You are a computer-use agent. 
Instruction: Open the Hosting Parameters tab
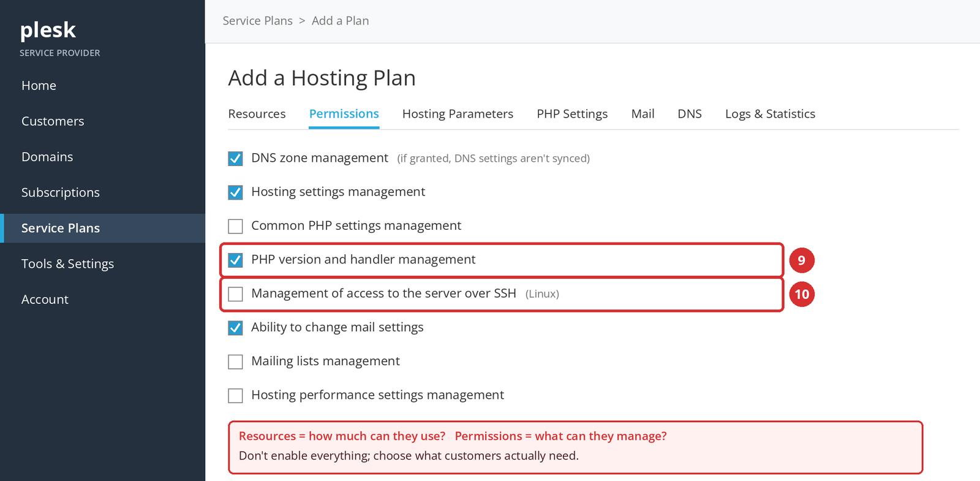click(458, 114)
